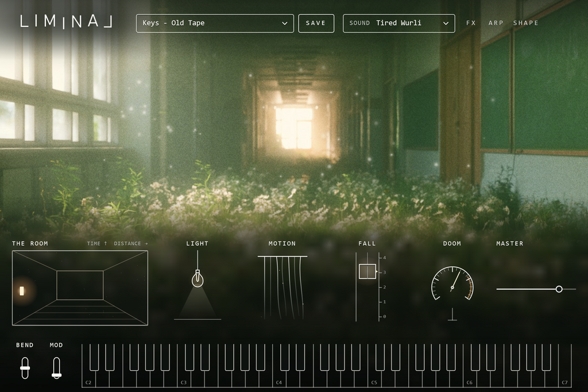Screen dimensions: 588x392
Task: Toggle the Mod wheel control
Action: tap(56, 368)
